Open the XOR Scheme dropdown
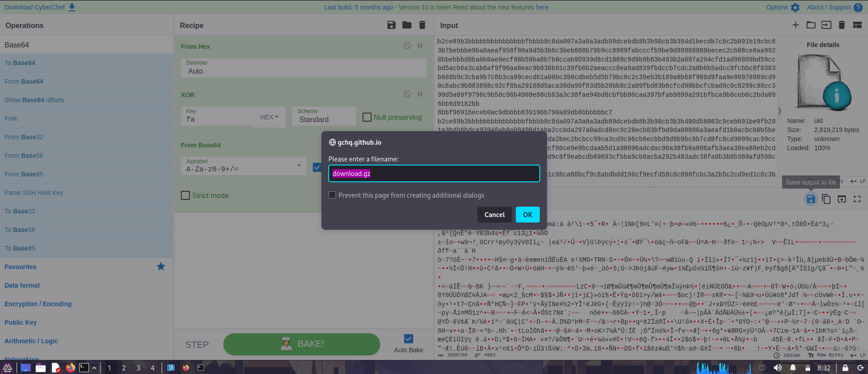The width and height of the screenshot is (868, 374). (324, 116)
